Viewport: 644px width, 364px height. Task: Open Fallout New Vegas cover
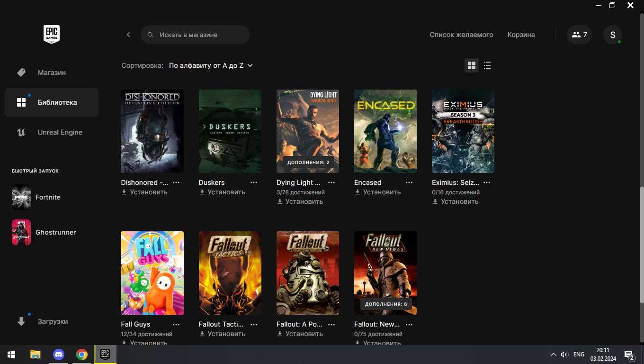click(385, 273)
